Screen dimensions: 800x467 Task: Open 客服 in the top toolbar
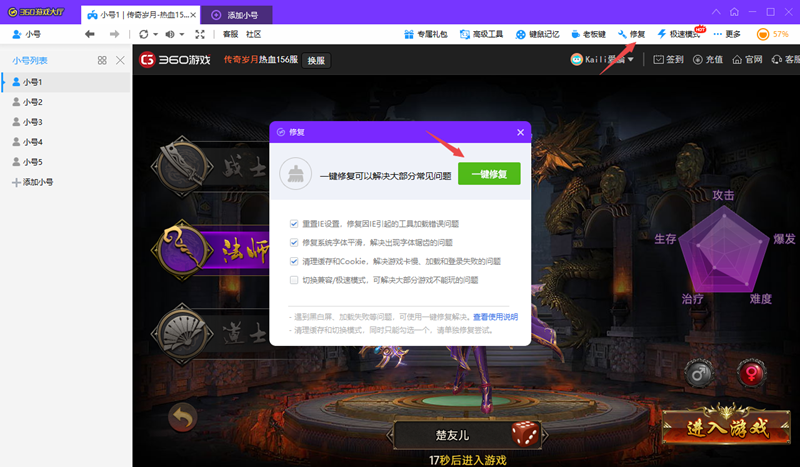[x=231, y=34]
